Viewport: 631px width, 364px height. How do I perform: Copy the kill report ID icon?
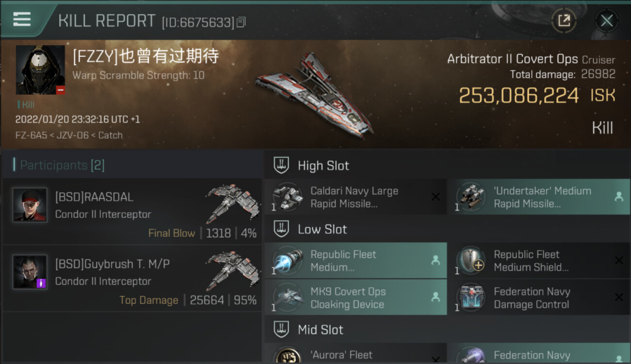click(x=241, y=22)
